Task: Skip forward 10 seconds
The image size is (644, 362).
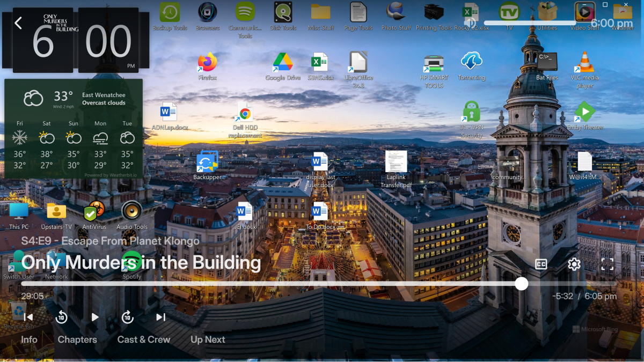Action: (x=127, y=317)
